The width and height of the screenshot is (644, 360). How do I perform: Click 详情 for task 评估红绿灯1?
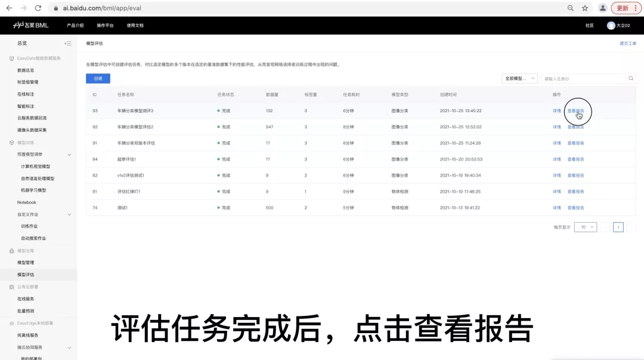point(556,191)
